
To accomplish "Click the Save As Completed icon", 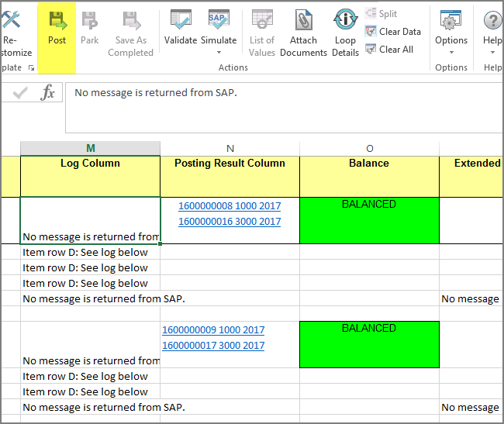I will pyautogui.click(x=131, y=21).
